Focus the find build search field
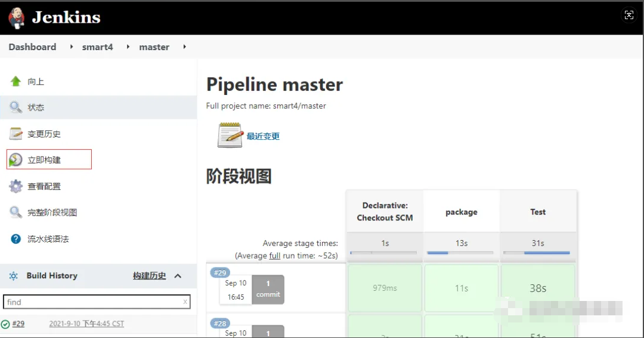The height and width of the screenshot is (338, 644). 97,302
